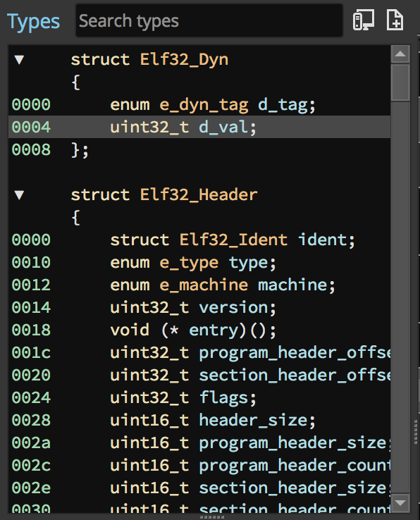Select enum e_machine machine line

coord(199,285)
